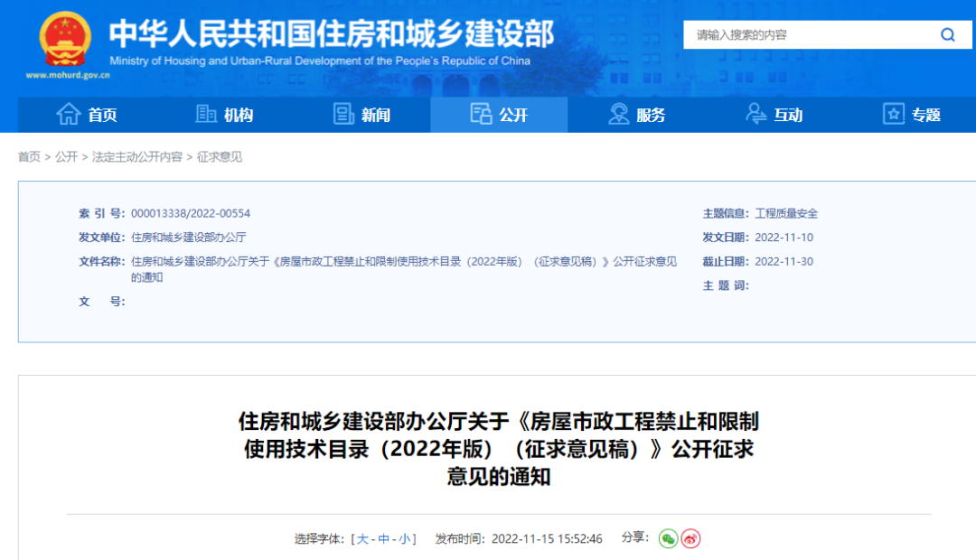Image resolution: width=976 pixels, height=560 pixels.
Task: Select medium font size 中
Action: [383, 539]
